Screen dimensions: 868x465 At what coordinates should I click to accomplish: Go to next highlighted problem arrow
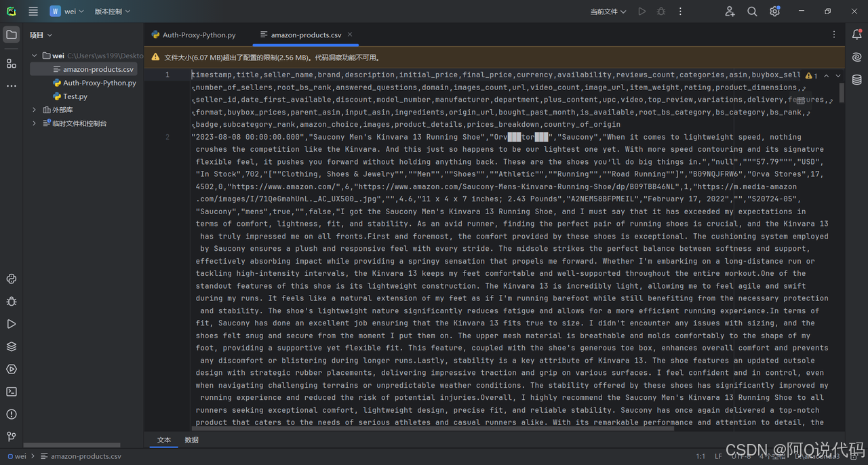(x=838, y=76)
